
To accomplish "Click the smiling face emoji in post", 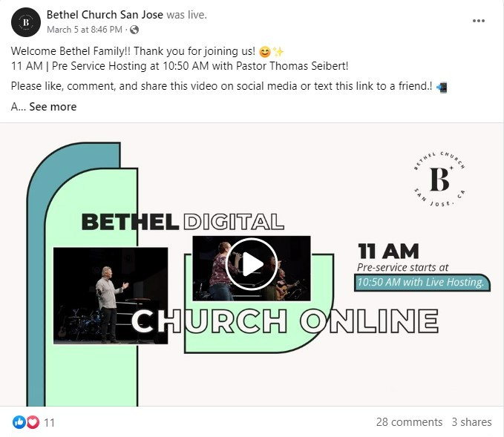I will (265, 52).
